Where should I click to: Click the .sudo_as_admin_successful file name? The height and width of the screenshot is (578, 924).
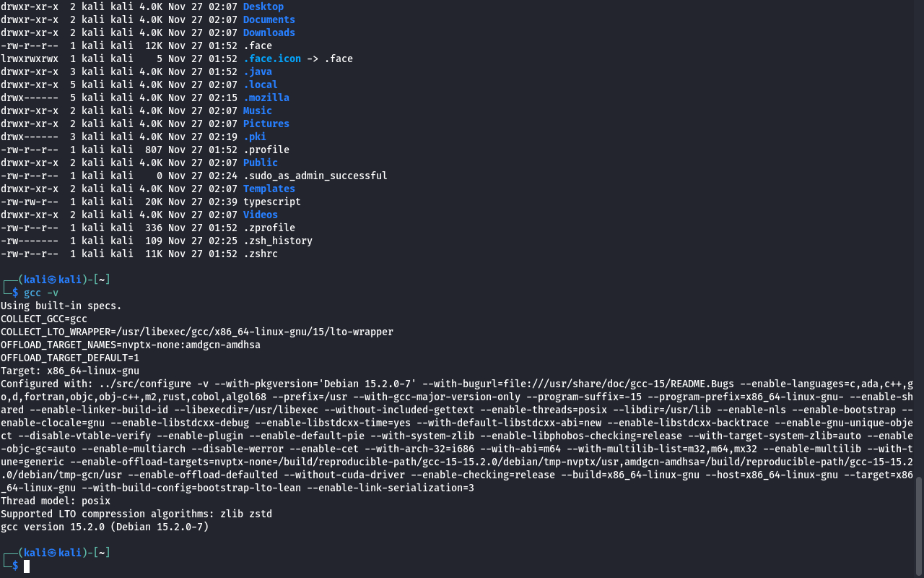pos(315,176)
